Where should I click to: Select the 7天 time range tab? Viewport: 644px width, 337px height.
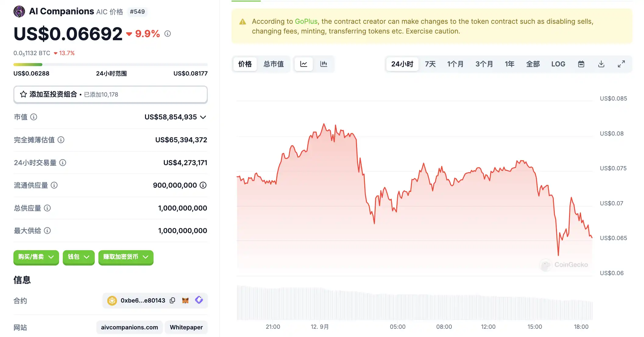pyautogui.click(x=430, y=64)
